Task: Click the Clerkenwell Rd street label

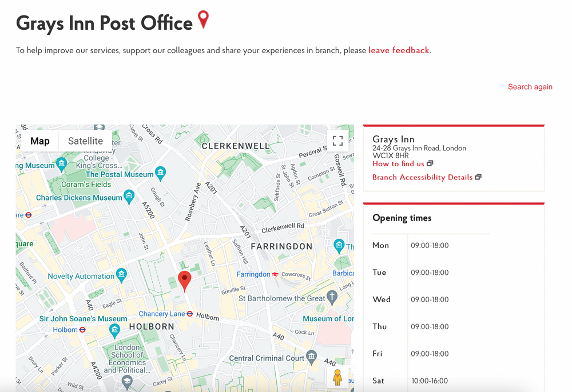Action: 283,228
